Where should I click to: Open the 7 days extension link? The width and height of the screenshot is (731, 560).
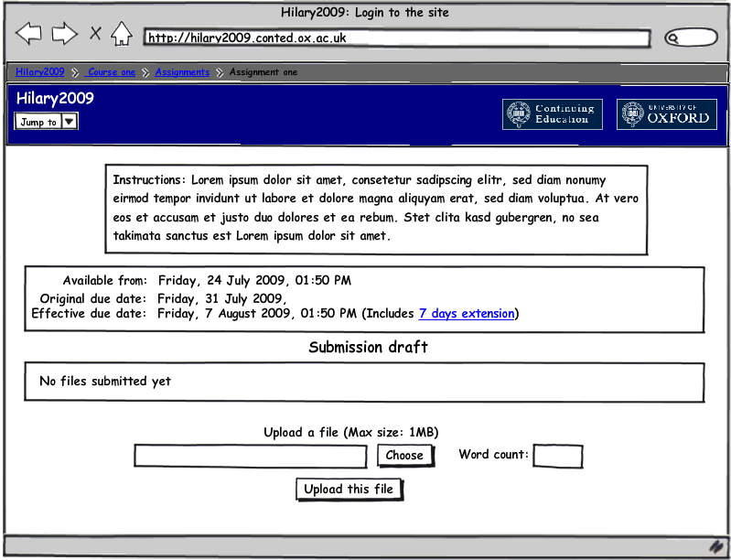[467, 314]
